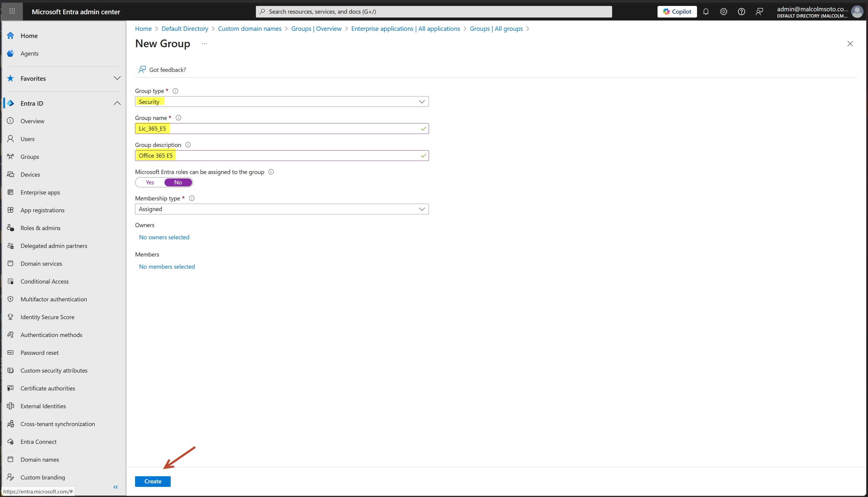Open the app launcher waffle icon
Image resolution: width=868 pixels, height=497 pixels.
point(12,11)
